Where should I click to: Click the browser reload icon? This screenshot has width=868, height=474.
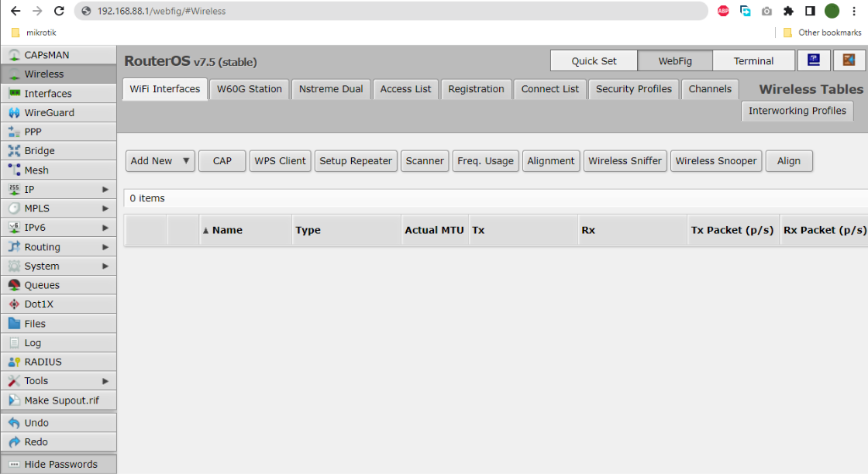(59, 11)
